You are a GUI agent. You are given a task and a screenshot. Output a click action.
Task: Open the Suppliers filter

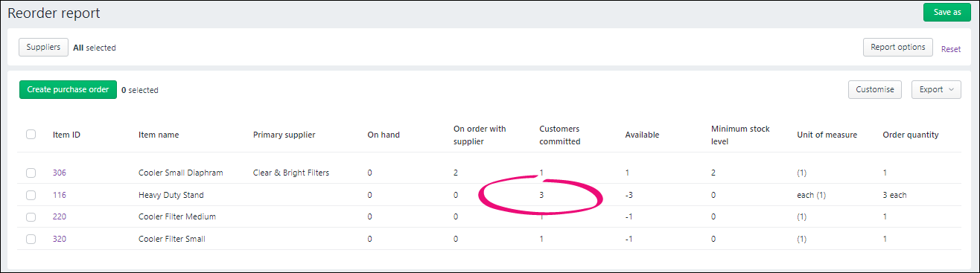coord(44,47)
